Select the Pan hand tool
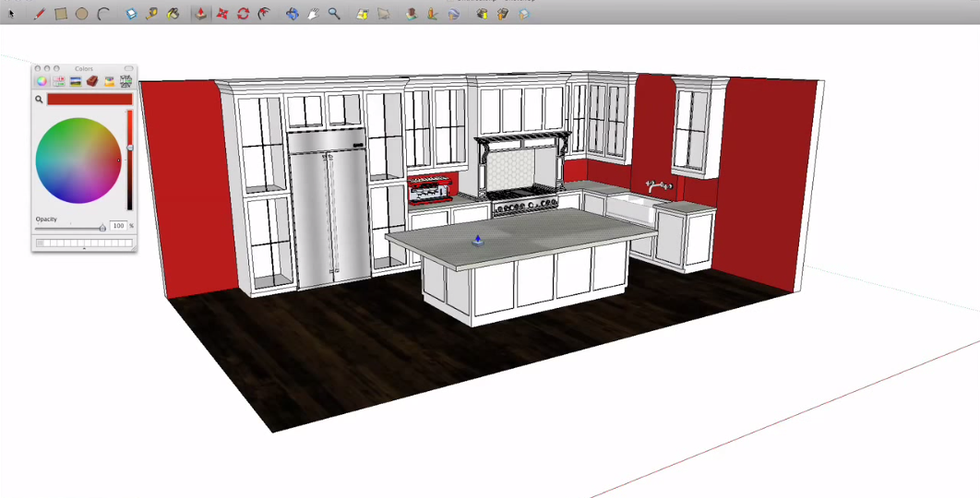 tap(314, 13)
